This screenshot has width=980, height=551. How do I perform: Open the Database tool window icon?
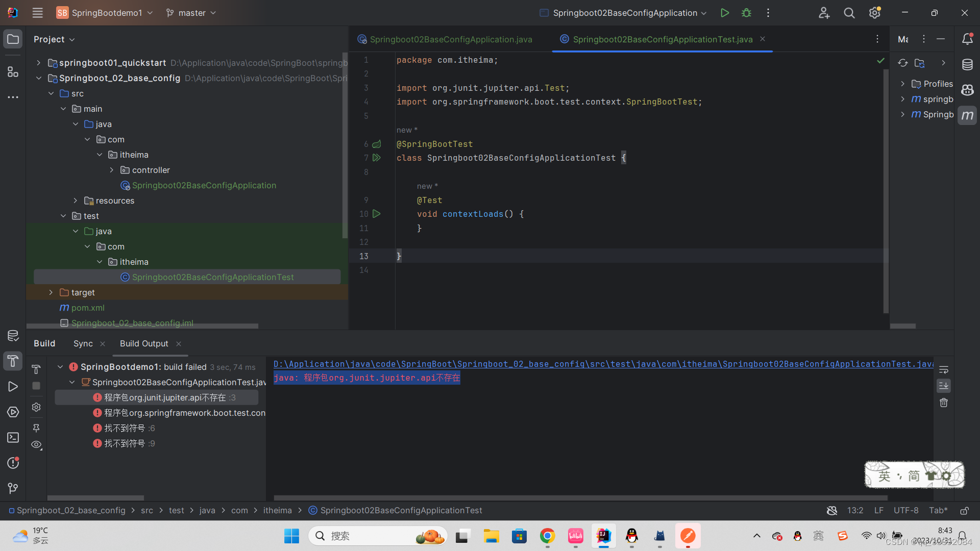click(967, 65)
